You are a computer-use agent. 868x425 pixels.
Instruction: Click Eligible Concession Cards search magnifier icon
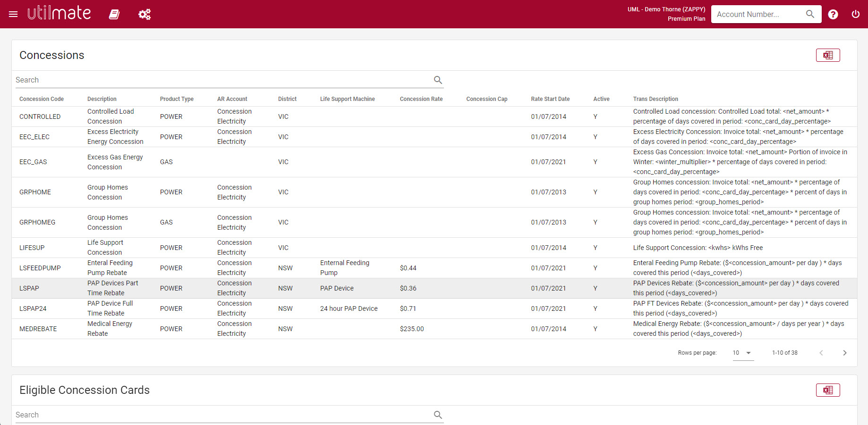(x=438, y=415)
